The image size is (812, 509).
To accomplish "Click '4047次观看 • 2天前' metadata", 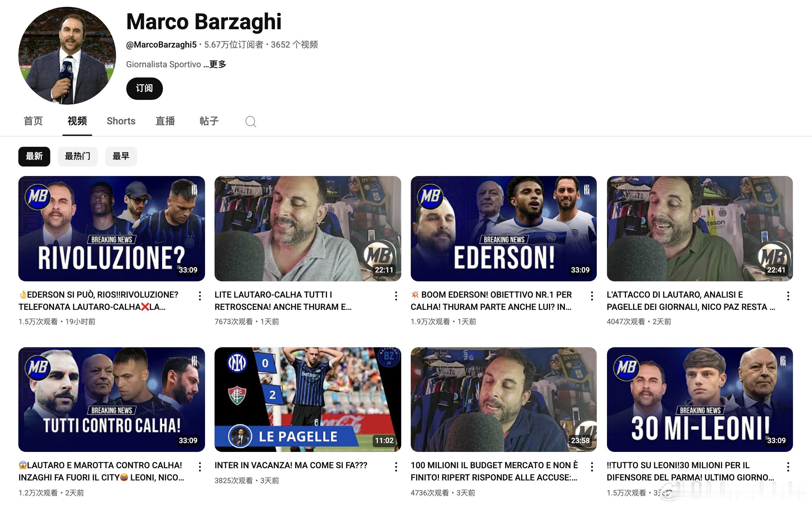I will click(639, 321).
